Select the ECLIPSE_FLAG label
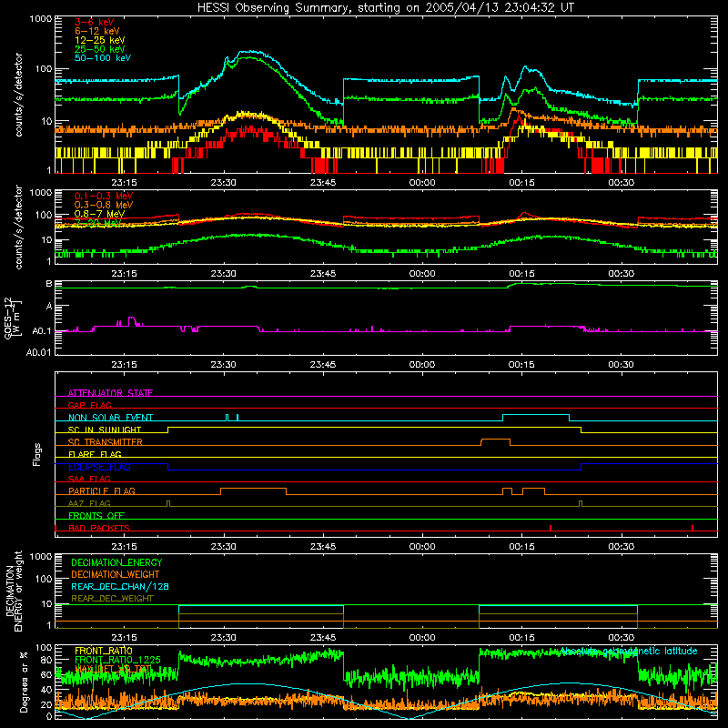 point(99,467)
